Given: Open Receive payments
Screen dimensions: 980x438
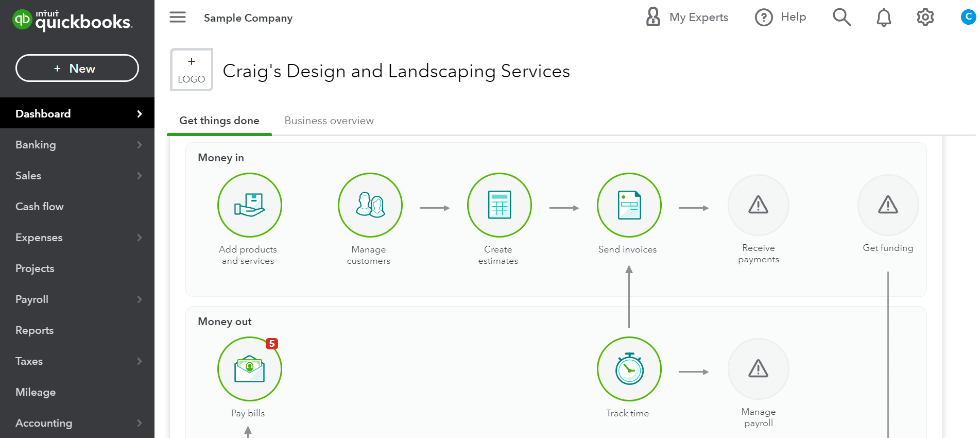Looking at the screenshot, I should tap(758, 205).
